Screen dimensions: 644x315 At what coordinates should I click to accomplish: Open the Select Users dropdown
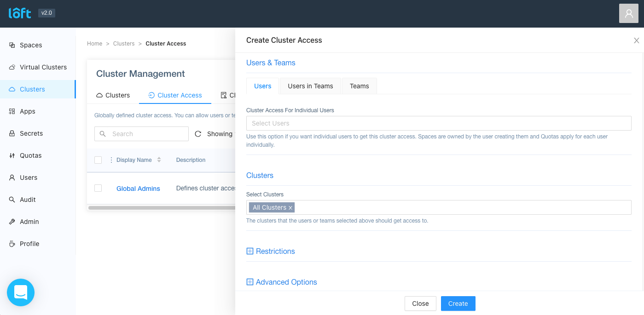(x=438, y=123)
